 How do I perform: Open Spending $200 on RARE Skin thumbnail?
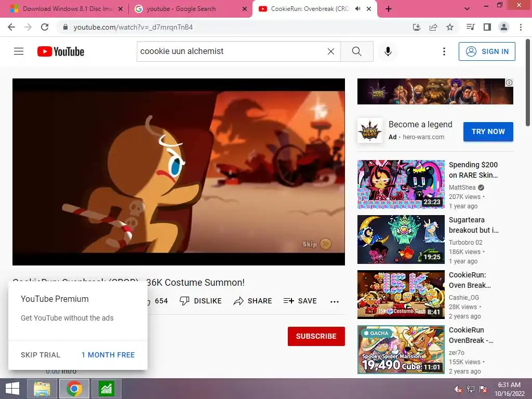click(x=401, y=184)
